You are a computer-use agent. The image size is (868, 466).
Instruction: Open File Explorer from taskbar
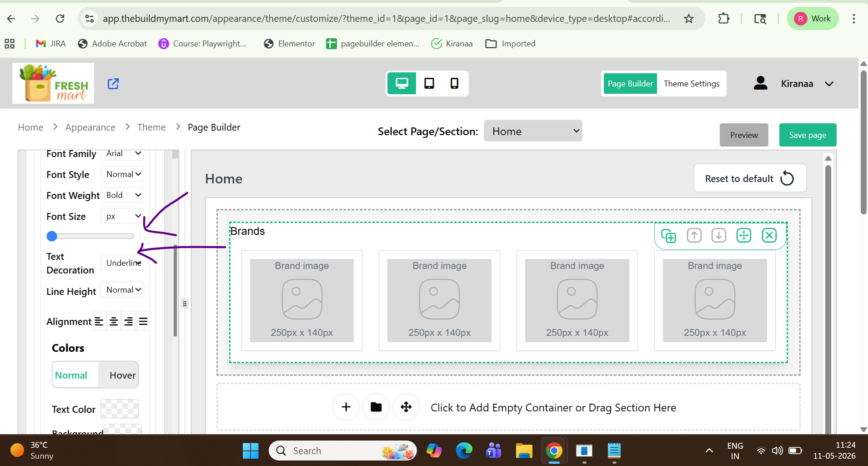click(524, 451)
